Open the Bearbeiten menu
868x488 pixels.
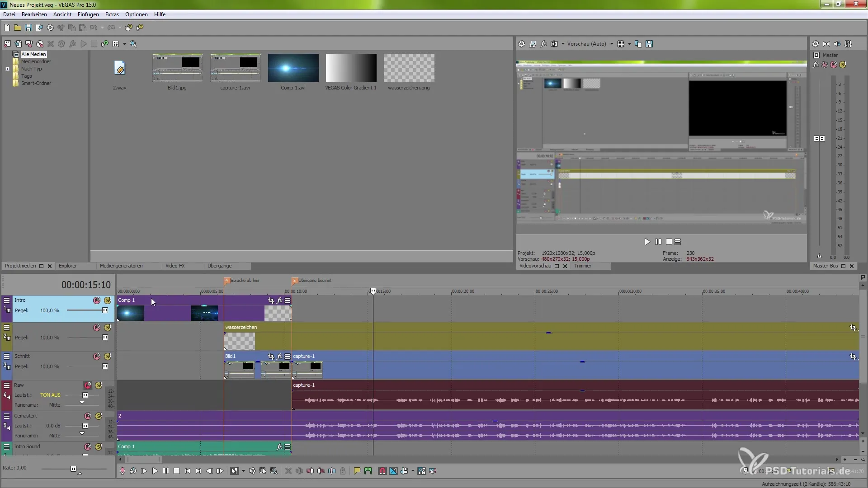click(34, 14)
